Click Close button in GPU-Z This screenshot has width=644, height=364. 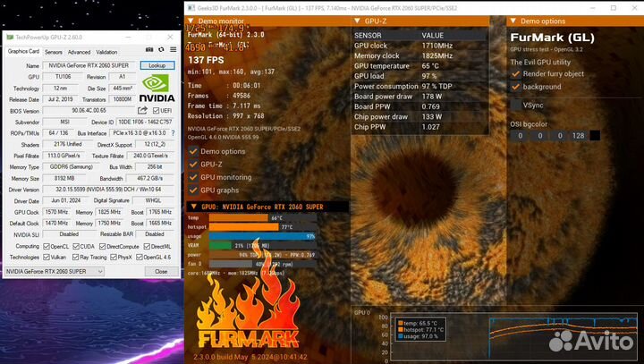click(x=161, y=272)
